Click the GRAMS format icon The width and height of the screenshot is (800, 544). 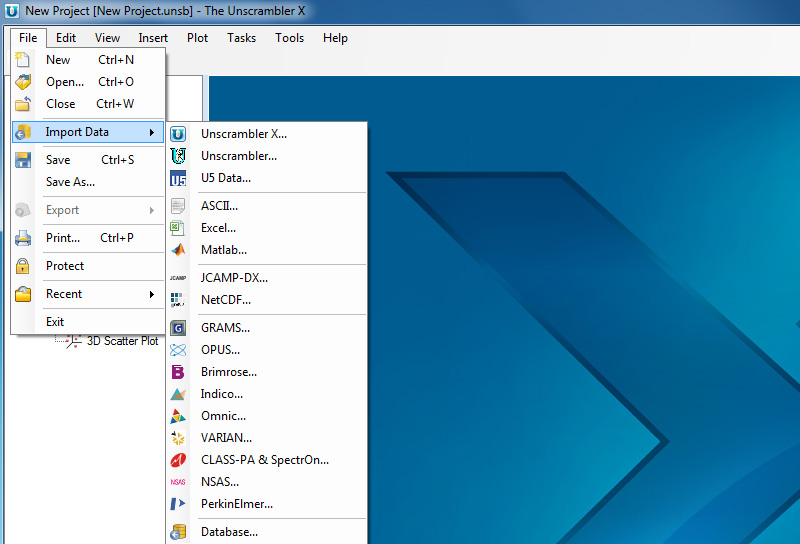click(178, 328)
